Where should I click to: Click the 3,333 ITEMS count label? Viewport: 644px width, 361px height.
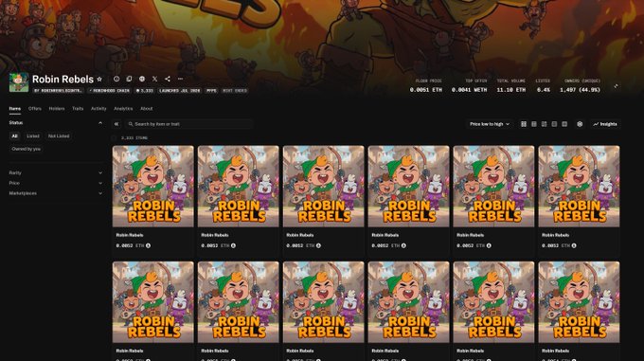[134, 138]
